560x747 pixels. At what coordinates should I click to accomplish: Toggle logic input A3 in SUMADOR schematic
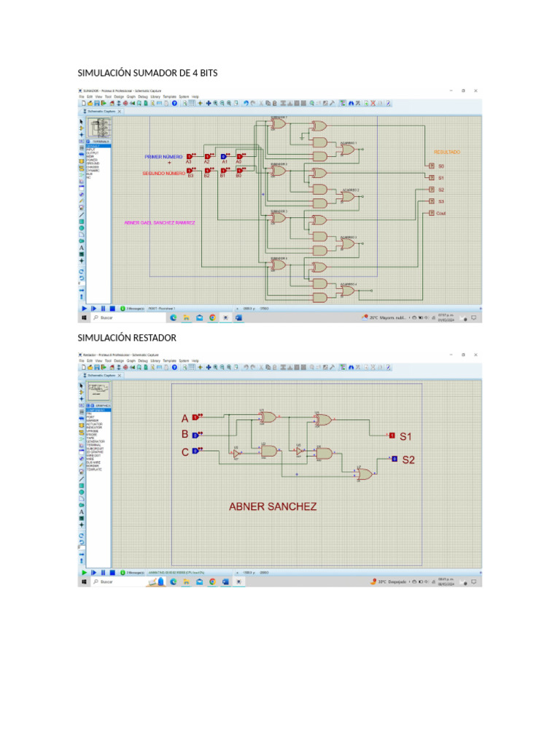pos(190,156)
